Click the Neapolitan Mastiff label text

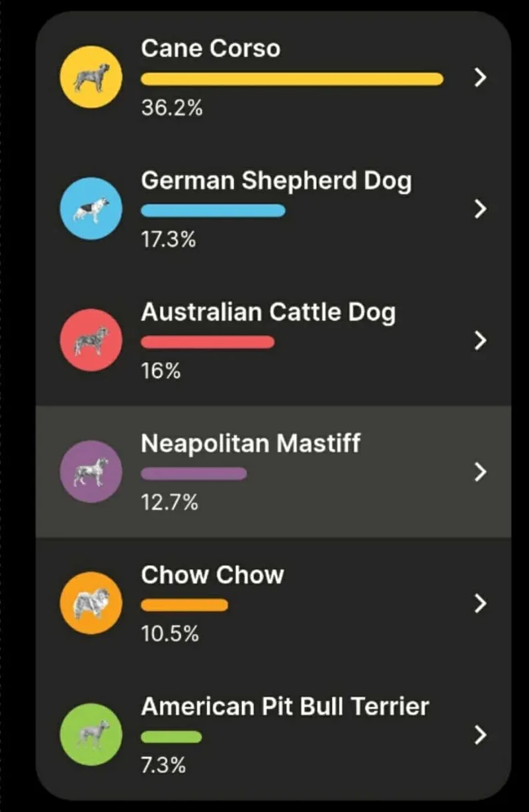pyautogui.click(x=251, y=443)
